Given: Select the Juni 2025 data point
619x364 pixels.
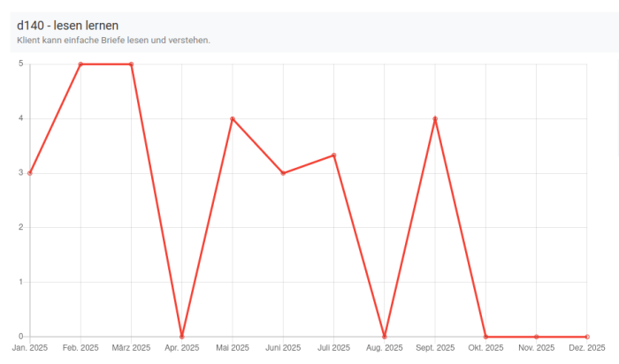Looking at the screenshot, I should (283, 173).
